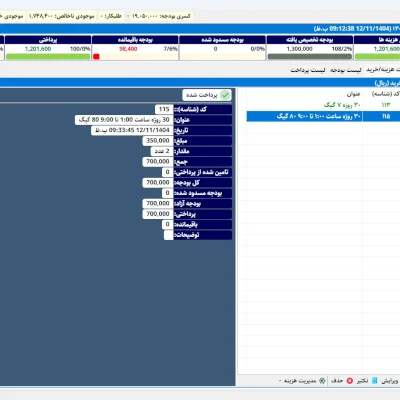Image resolution: width=400 pixels, height=400 pixels.
Task: Switch to the هزینه/خرید tab
Action: 383,69
